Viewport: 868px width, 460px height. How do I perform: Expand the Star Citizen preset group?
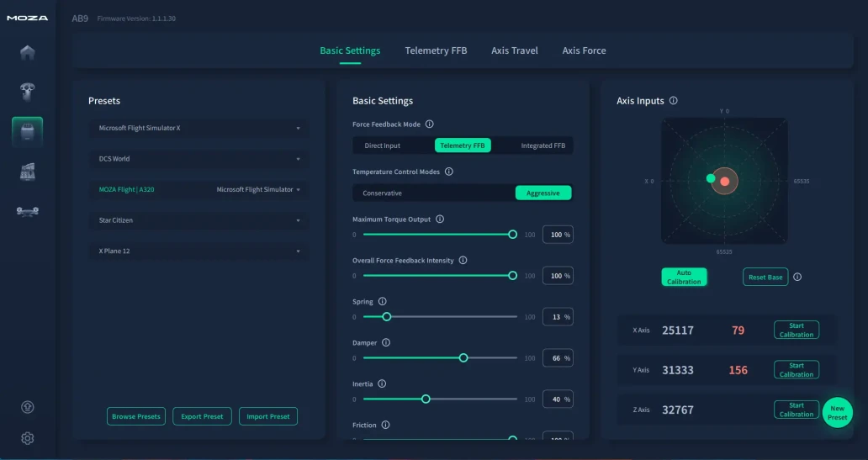coord(199,220)
